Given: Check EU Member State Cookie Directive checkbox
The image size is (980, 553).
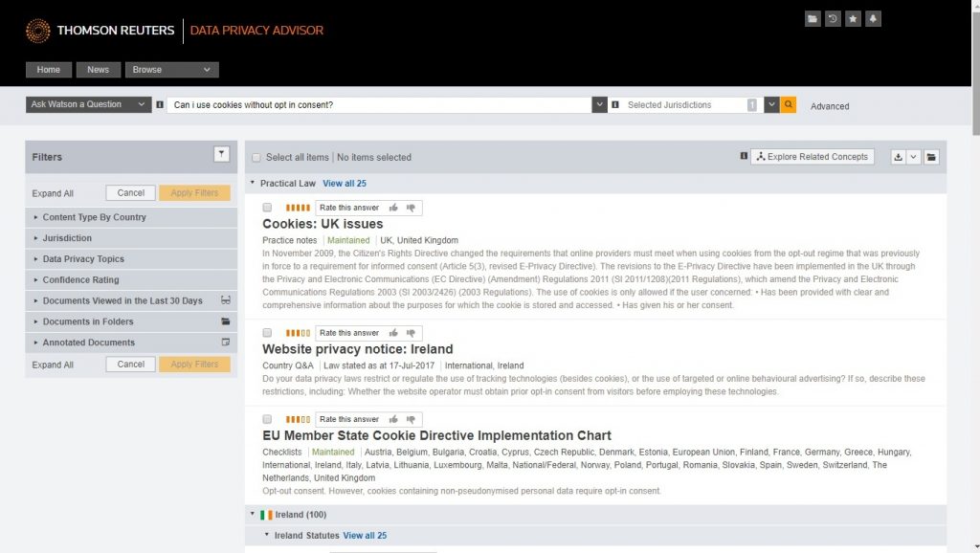Looking at the screenshot, I should pos(267,419).
